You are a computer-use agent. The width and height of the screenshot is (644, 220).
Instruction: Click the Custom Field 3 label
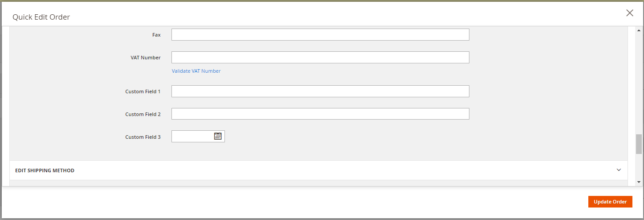pos(143,137)
